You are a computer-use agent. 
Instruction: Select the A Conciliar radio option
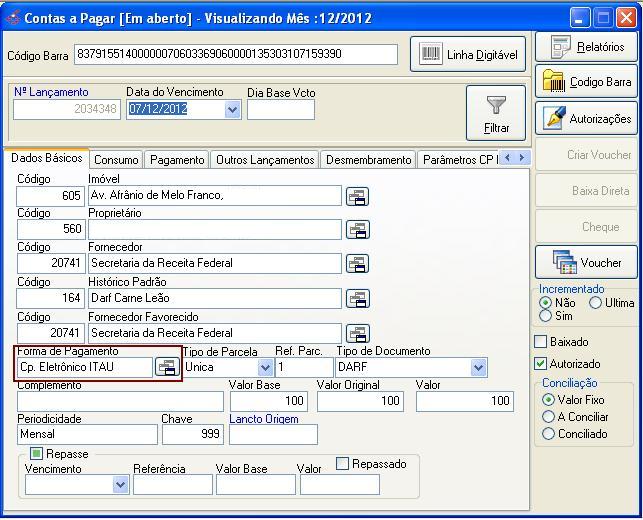[x=548, y=417]
